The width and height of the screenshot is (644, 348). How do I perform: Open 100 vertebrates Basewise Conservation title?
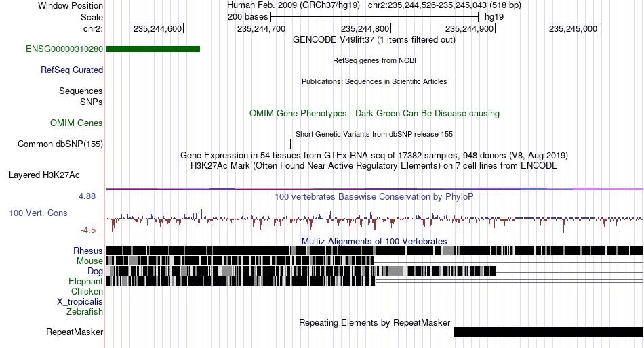pos(374,196)
